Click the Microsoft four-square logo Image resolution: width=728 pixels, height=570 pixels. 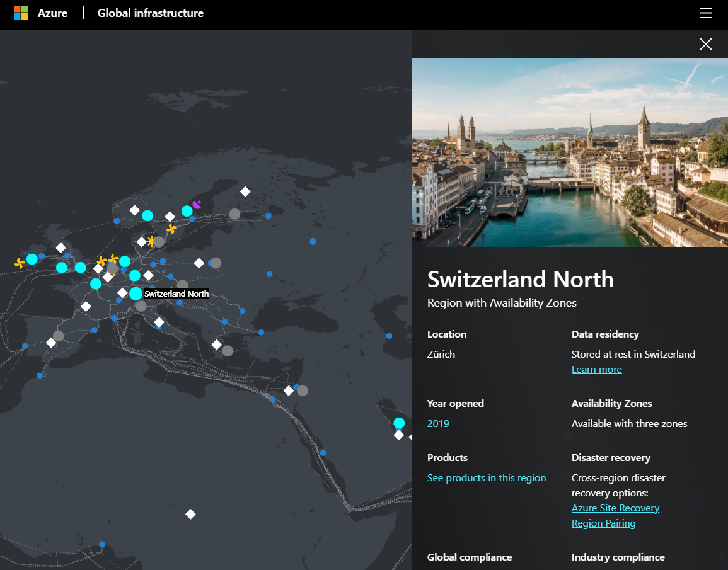(21, 13)
